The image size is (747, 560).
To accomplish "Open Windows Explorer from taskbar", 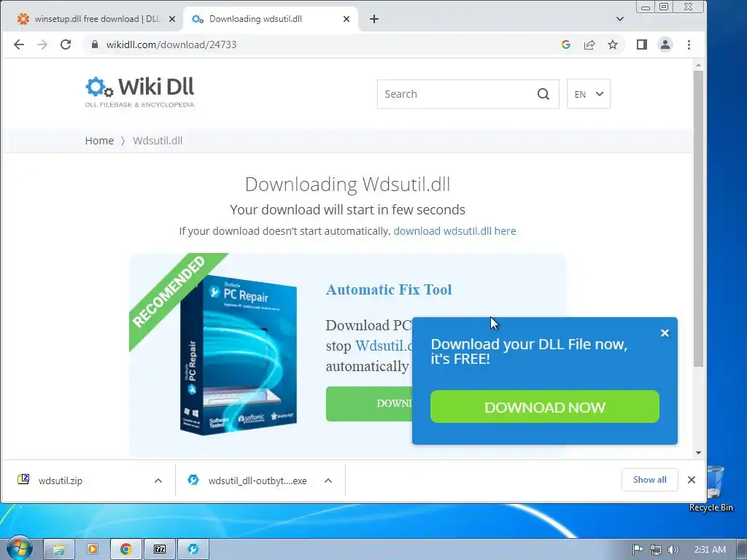I will pyautogui.click(x=59, y=549).
